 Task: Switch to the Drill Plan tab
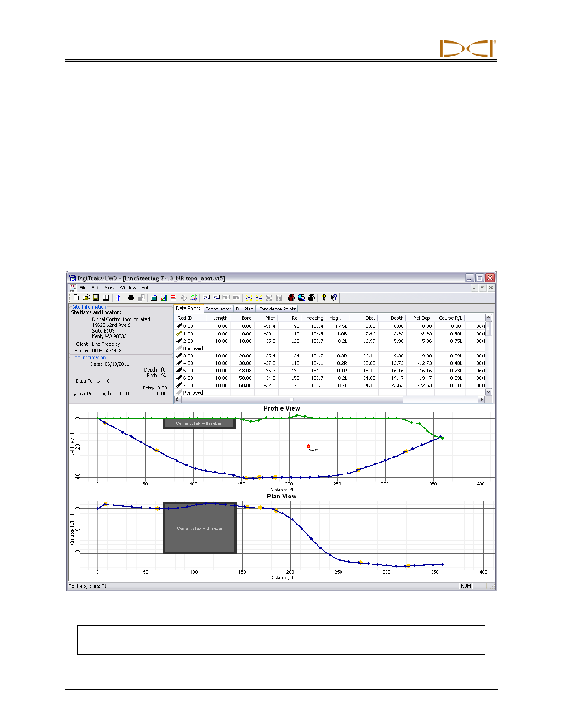tap(245, 309)
